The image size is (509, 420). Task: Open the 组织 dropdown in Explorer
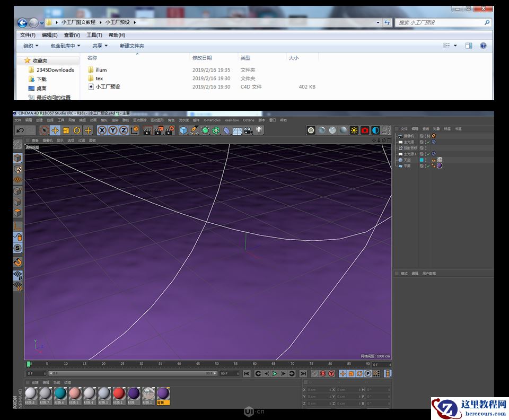pos(27,45)
